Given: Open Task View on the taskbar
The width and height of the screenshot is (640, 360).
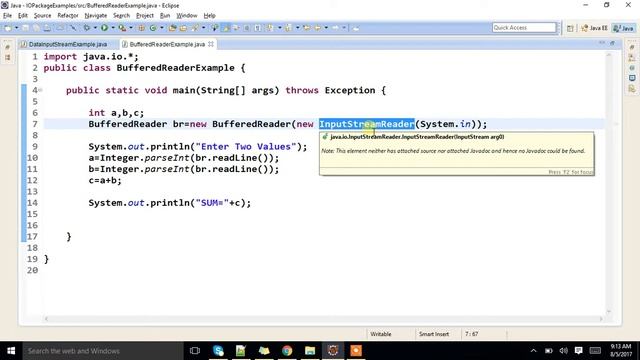Looking at the screenshot, I should coord(195,351).
